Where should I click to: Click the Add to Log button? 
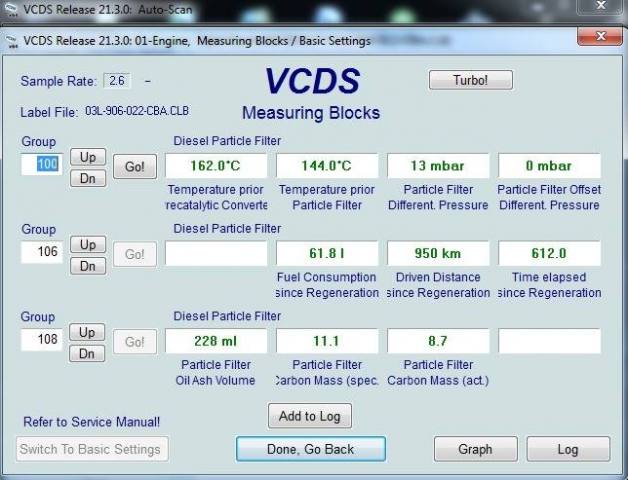coord(310,415)
